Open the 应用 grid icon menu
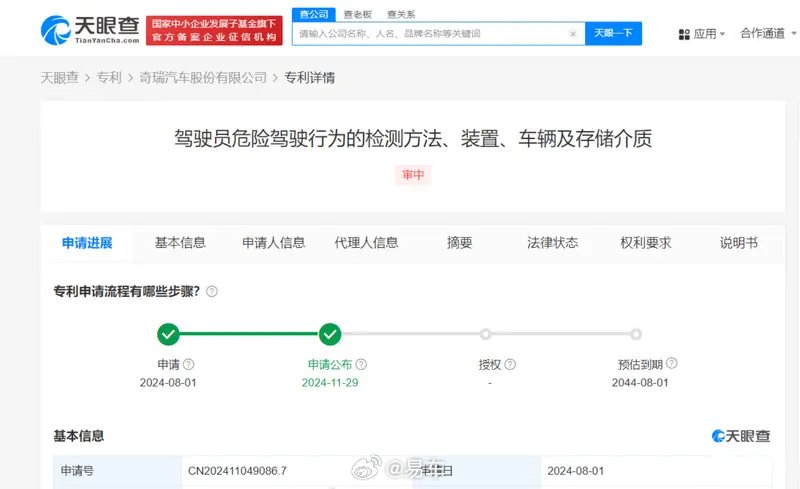 684,34
